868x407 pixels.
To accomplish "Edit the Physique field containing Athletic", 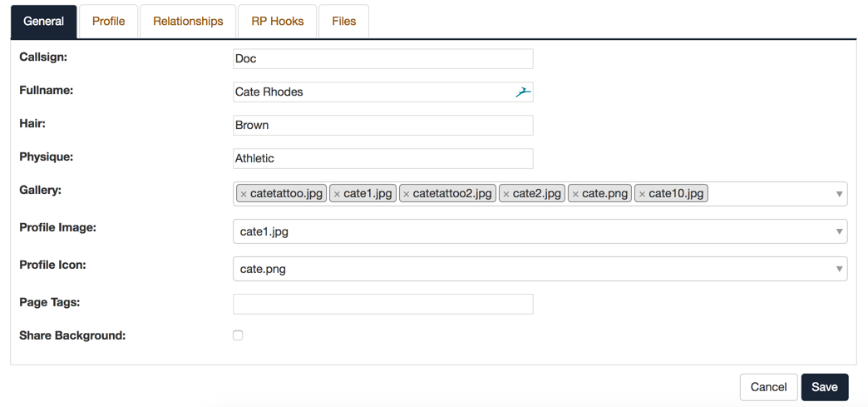I will (383, 159).
